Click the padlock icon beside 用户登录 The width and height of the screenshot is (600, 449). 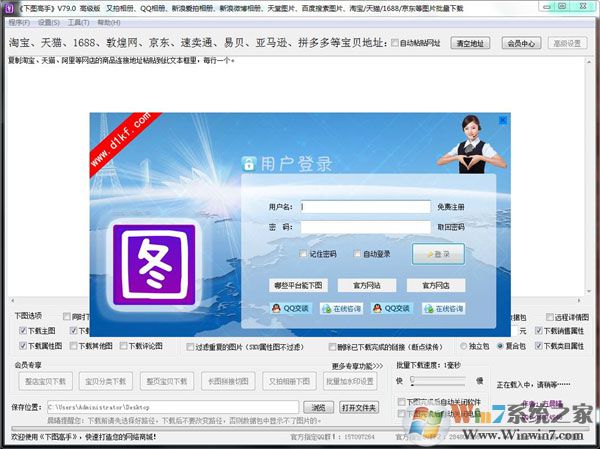click(x=248, y=163)
